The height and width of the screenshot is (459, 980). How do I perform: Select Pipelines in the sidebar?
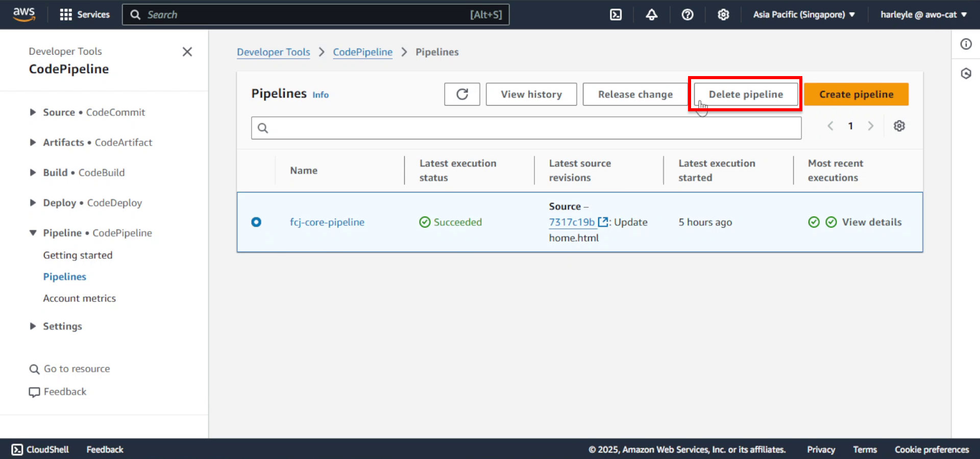point(65,277)
